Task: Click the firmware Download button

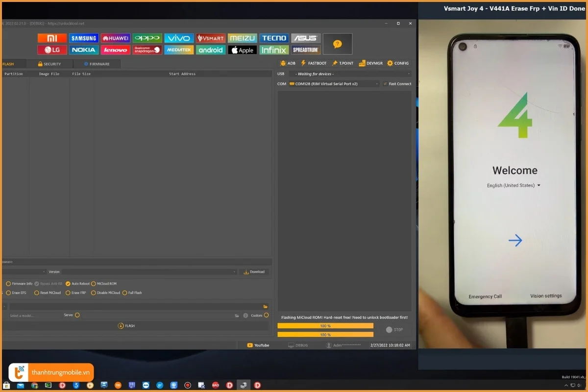Action: (x=254, y=272)
